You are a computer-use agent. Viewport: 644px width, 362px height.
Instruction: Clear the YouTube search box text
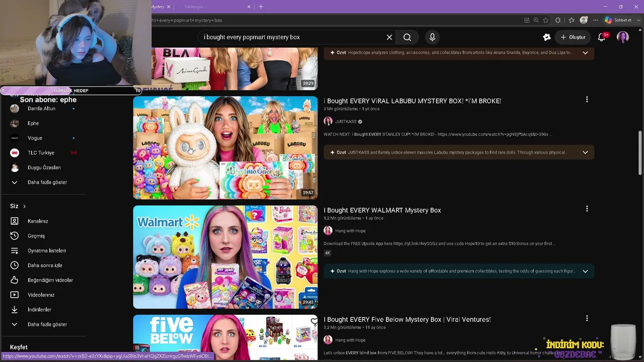[389, 37]
